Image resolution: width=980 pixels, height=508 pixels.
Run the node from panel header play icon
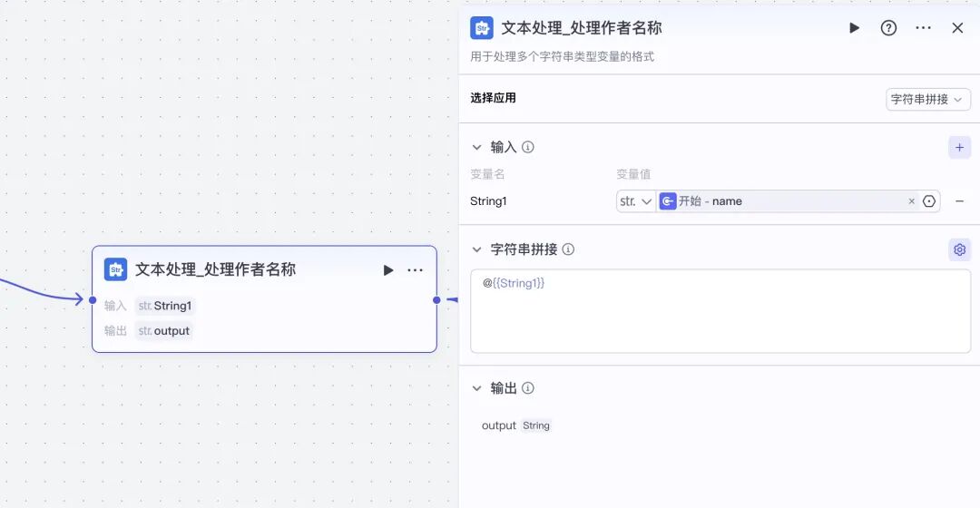pos(854,28)
